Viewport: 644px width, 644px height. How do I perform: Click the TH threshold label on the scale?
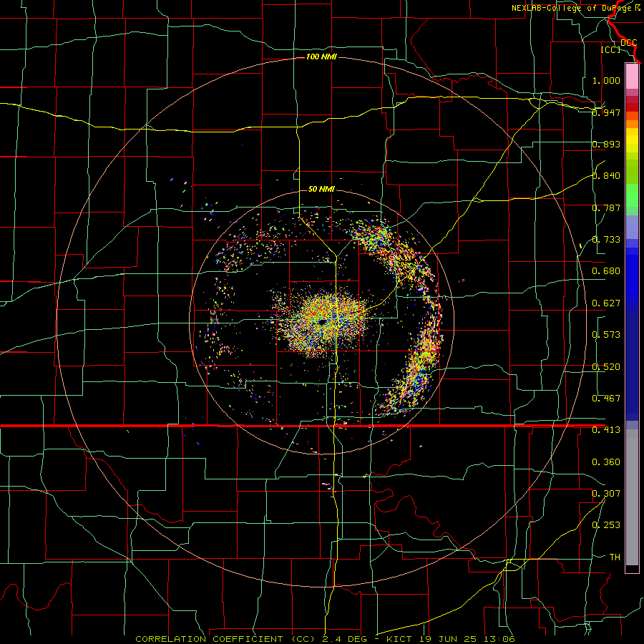615,557
